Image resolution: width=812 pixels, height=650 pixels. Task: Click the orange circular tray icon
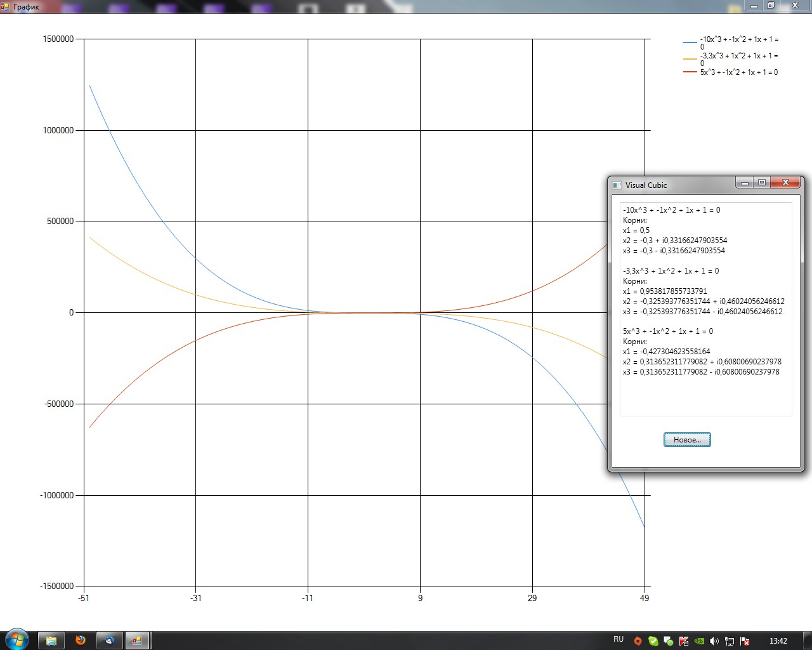638,641
